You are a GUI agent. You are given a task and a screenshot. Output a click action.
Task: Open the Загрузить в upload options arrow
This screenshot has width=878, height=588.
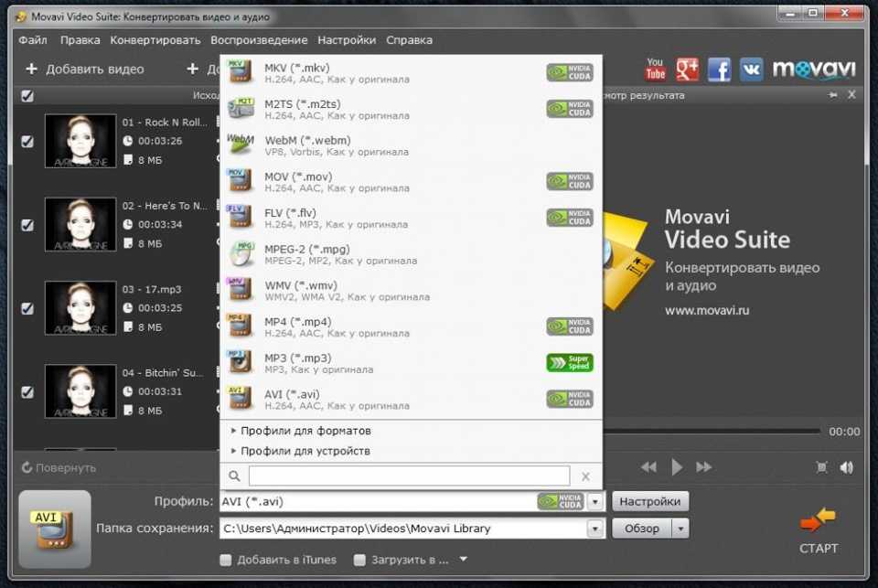(463, 559)
